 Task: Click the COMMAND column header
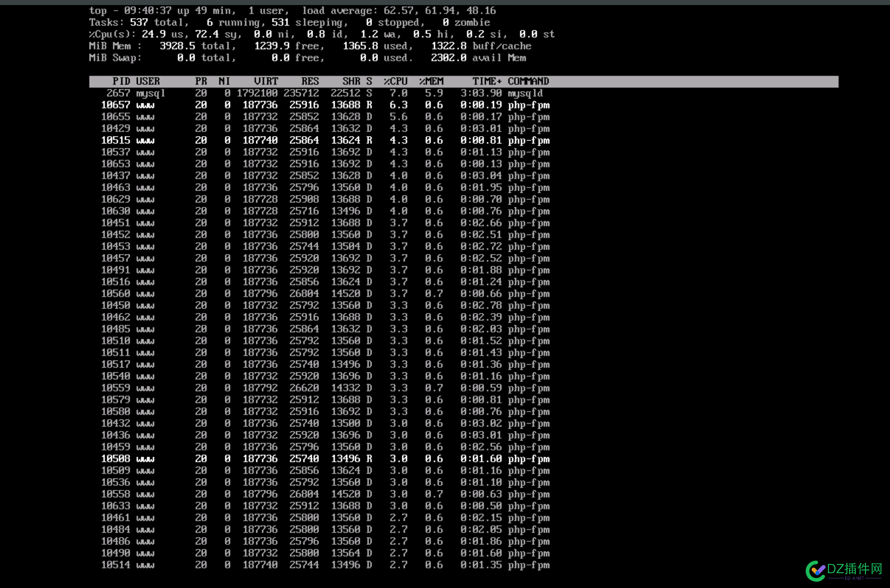[528, 81]
